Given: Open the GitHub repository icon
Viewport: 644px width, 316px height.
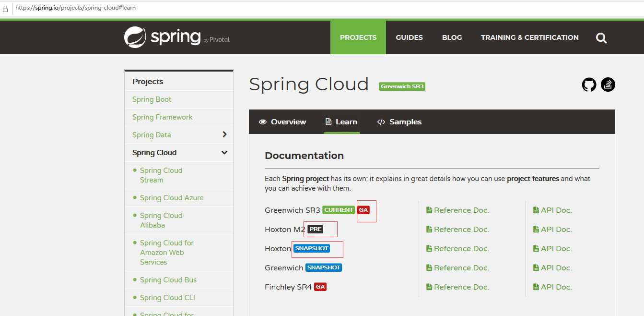Looking at the screenshot, I should (589, 85).
